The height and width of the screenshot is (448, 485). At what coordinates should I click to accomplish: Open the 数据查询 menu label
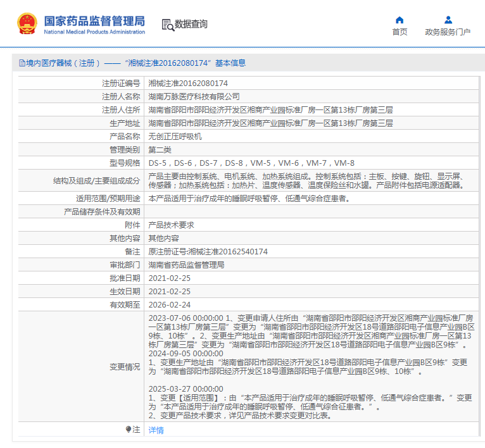191,25
